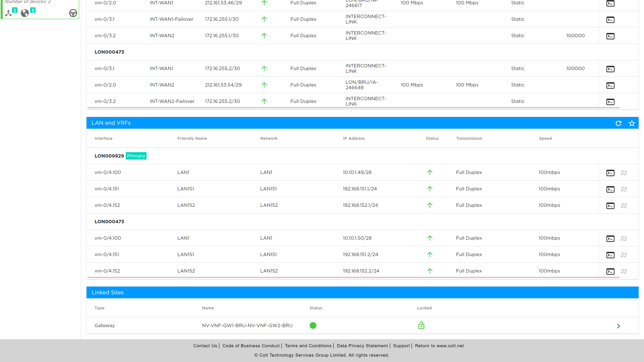Viewport: 644px width, 362px height.
Task: Click the Gateway type cell
Action: coord(104,325)
